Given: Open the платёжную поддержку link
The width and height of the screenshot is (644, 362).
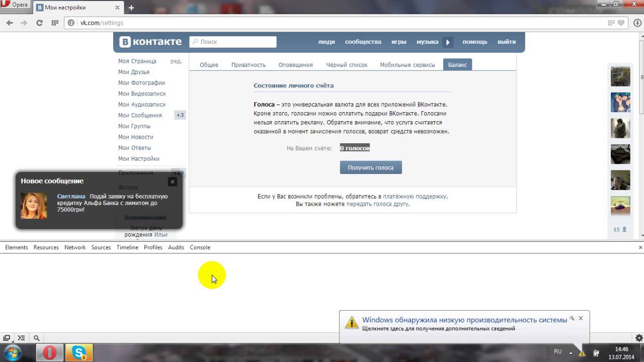Looking at the screenshot, I should tap(415, 197).
